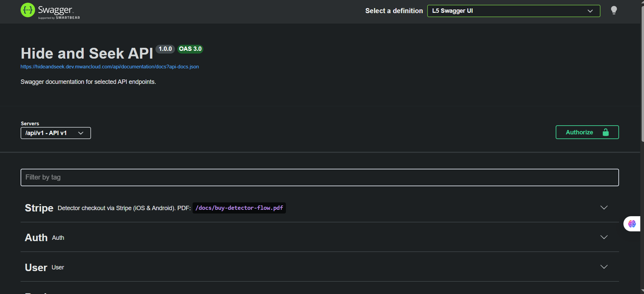Viewport: 644px width, 294px height.
Task: Toggle dark mode lightbulb icon
Action: pos(614,10)
